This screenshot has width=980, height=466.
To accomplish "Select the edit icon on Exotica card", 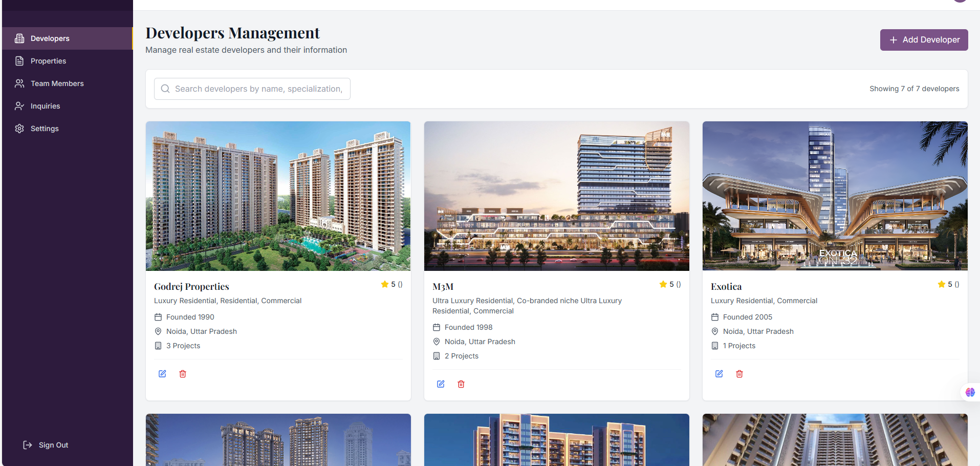I will pos(719,374).
